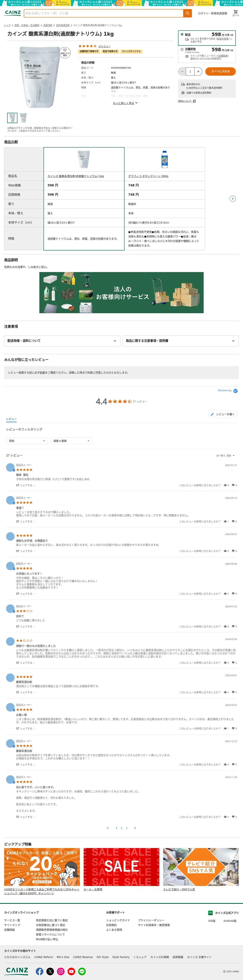Decrease quantity with the minus button
Viewport: 243px width, 980px height.
coord(182,71)
